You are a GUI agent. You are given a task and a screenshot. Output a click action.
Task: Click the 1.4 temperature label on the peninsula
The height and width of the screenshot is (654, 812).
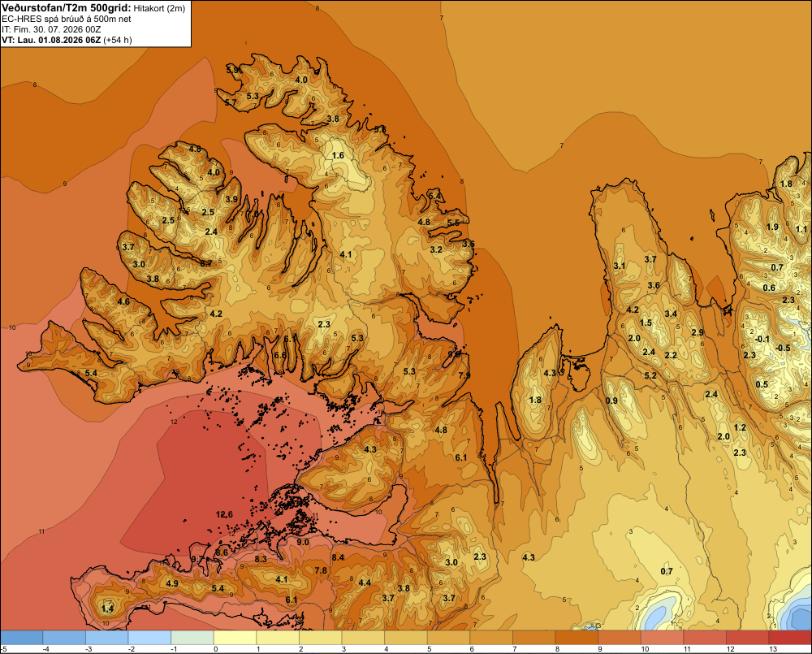(108, 609)
